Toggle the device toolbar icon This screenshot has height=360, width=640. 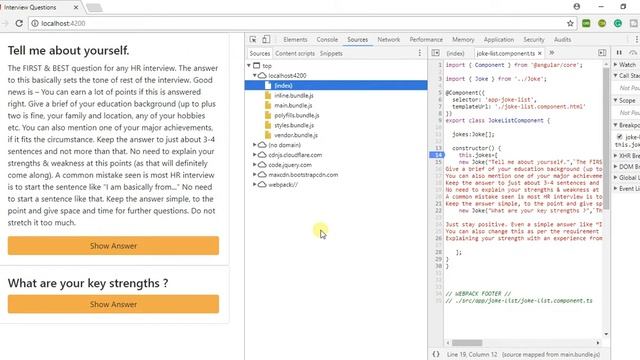(x=266, y=40)
